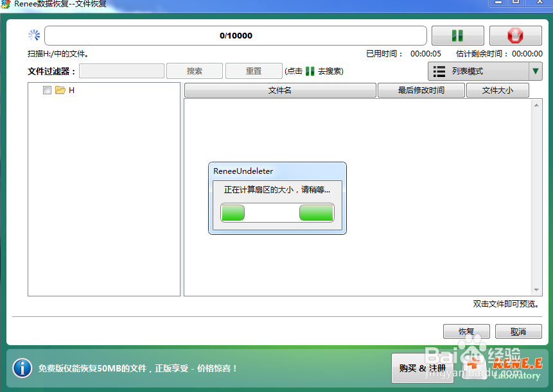553x392 pixels.
Task: Sort by 文件大小 column header
Action: pos(498,90)
